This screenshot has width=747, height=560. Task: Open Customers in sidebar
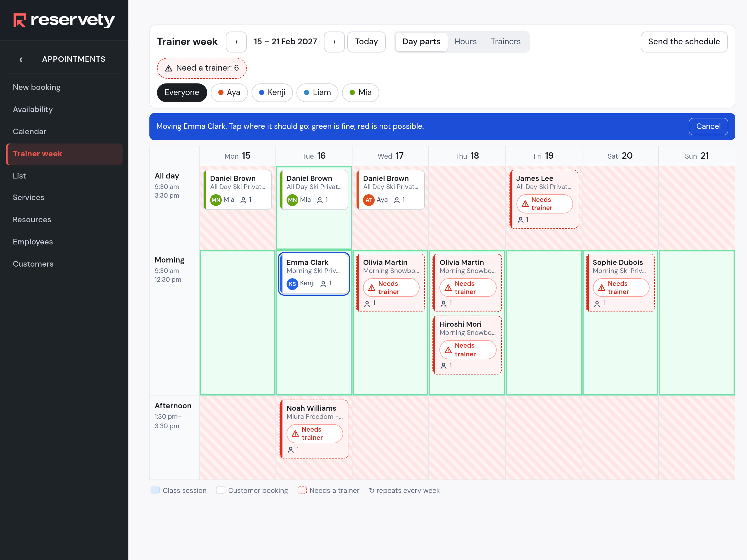point(64,264)
